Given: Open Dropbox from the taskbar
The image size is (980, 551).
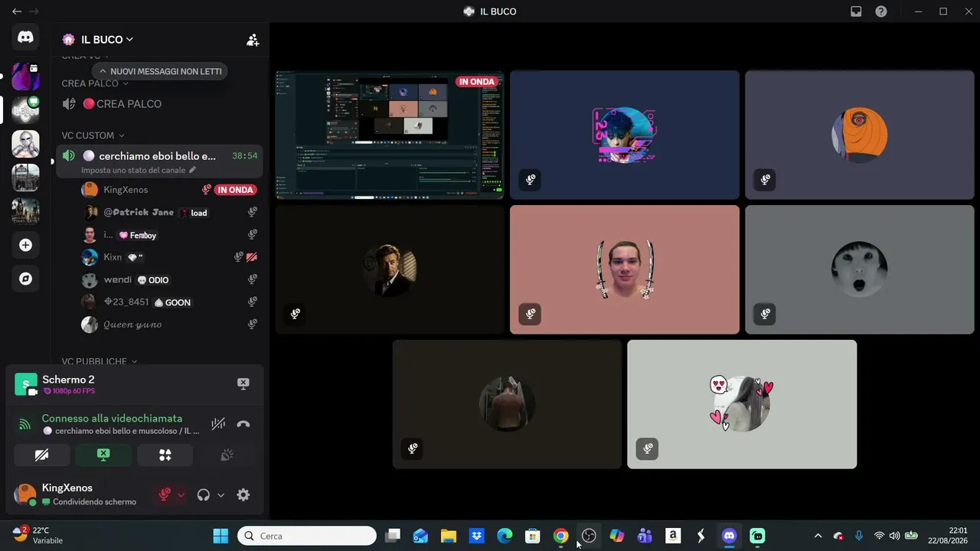Looking at the screenshot, I should pyautogui.click(x=477, y=536).
